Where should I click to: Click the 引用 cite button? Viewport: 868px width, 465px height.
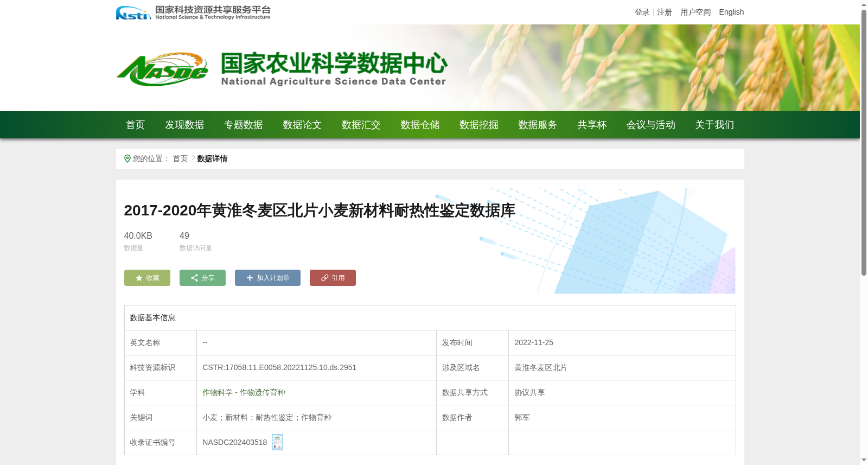[333, 278]
